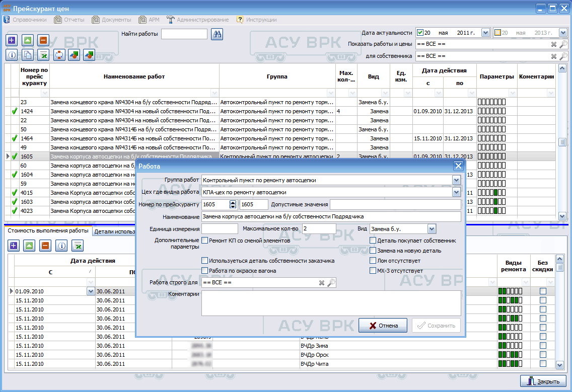572x392 pixels.
Task: Check 'Лом отсутствует' option
Action: point(373,261)
